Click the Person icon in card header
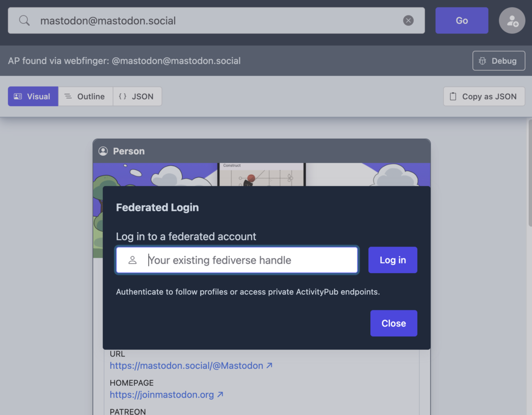 (103, 151)
